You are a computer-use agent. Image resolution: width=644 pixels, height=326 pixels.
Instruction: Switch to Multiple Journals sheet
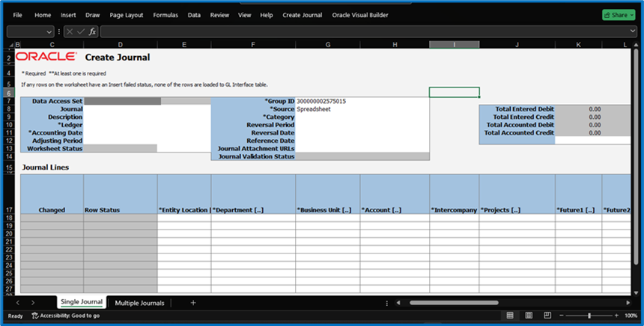[x=139, y=303]
